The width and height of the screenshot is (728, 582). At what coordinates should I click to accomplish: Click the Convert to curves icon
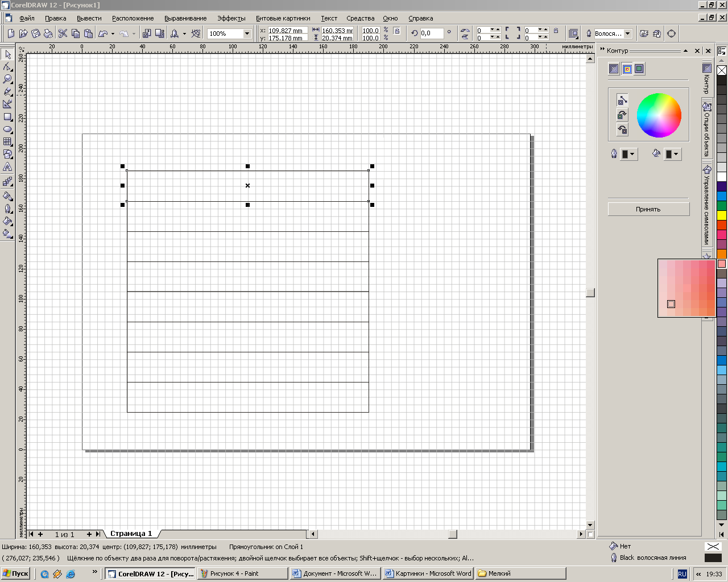(x=671, y=34)
